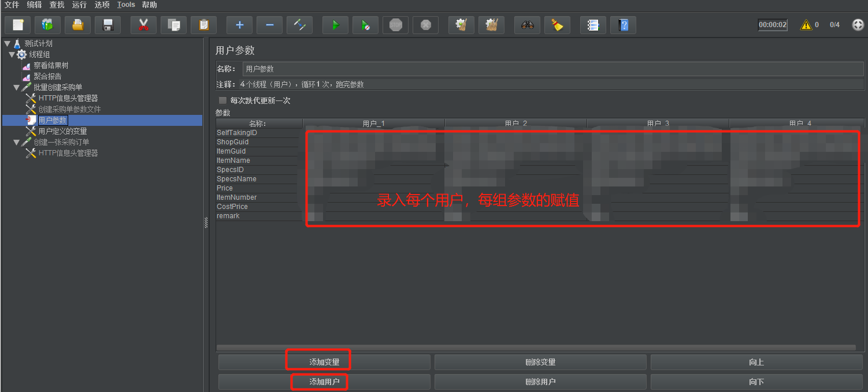Click the 删除用户 button

point(540,382)
